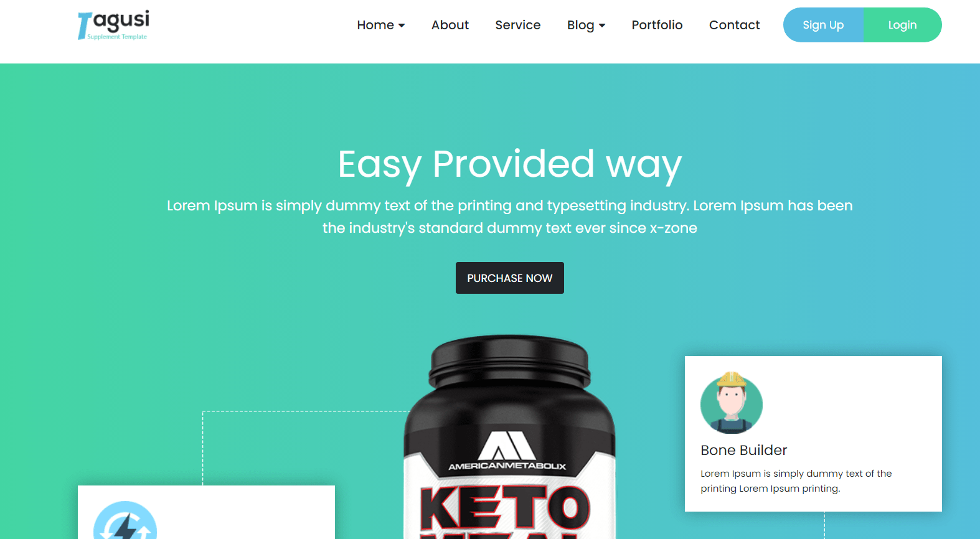Image resolution: width=980 pixels, height=539 pixels.
Task: Click the green Login button
Action: (x=903, y=25)
